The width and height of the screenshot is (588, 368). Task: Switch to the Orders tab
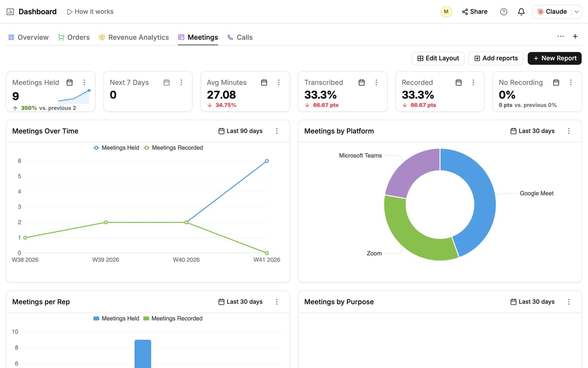[x=74, y=37]
